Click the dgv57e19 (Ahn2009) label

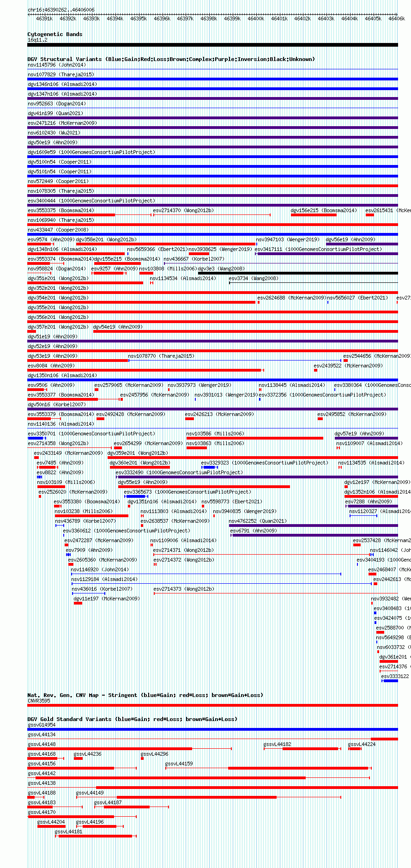(359, 434)
